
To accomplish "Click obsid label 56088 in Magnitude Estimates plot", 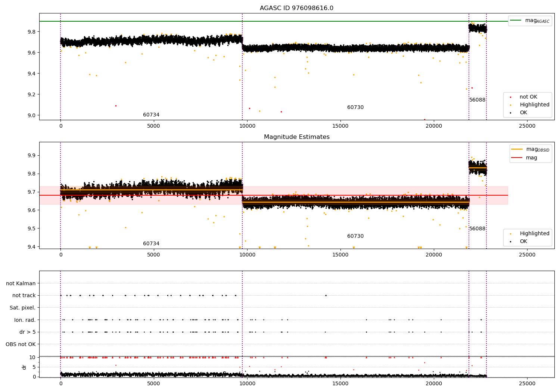I will click(477, 229).
